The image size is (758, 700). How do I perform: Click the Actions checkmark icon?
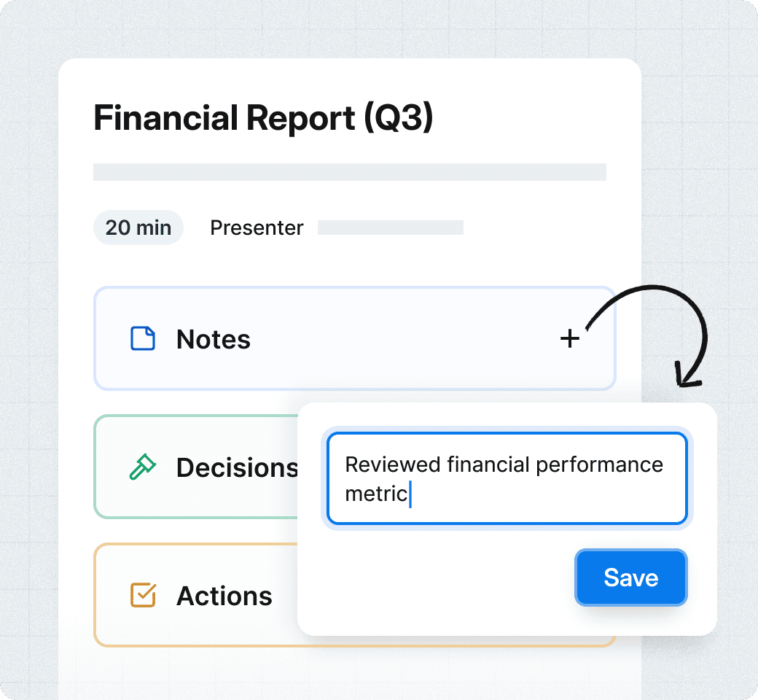pos(143,595)
